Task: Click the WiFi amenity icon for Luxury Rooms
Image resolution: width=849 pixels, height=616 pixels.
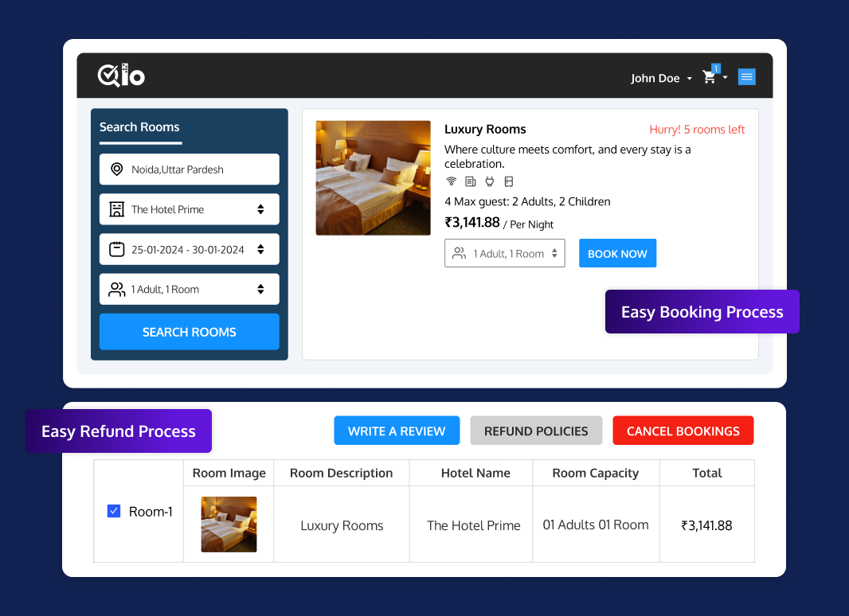Action: point(451,181)
